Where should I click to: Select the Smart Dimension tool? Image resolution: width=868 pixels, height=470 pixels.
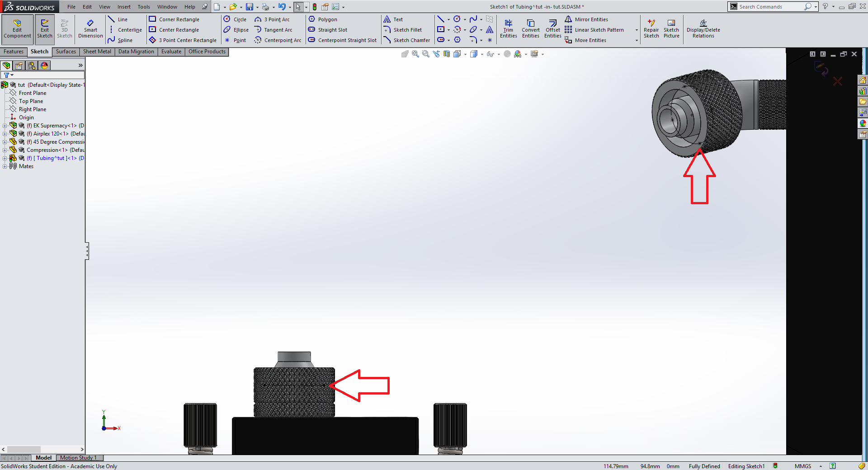click(x=90, y=29)
